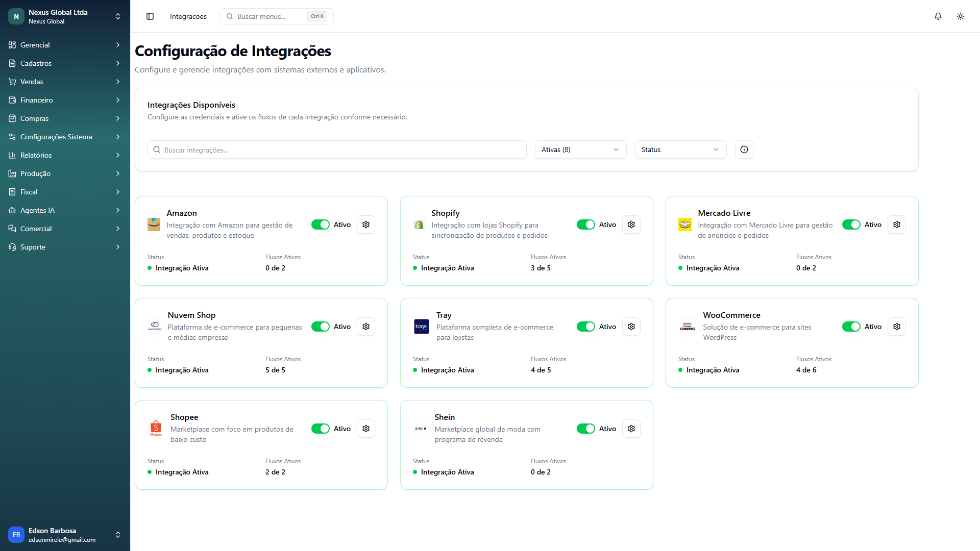This screenshot has width=980, height=551.
Task: Click the Ctrl K shortcut badge
Action: tap(317, 16)
